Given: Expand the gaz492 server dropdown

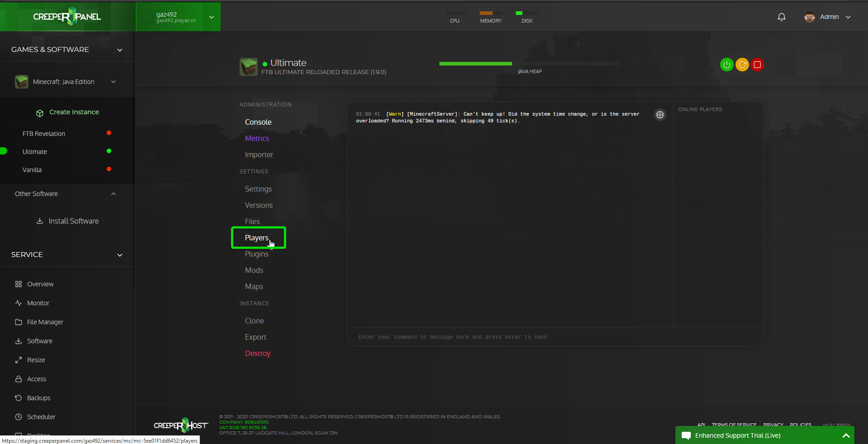Looking at the screenshot, I should tap(212, 17).
